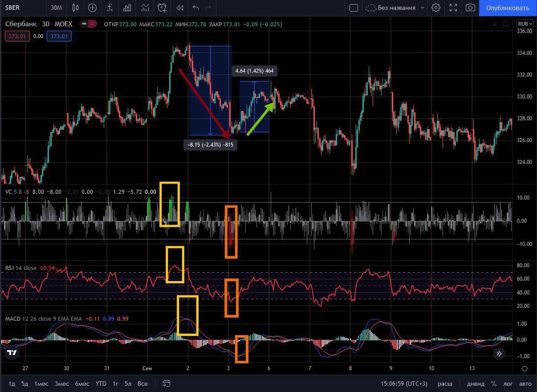
Task: Open the go-to-date calendar icon
Action: (x=167, y=384)
